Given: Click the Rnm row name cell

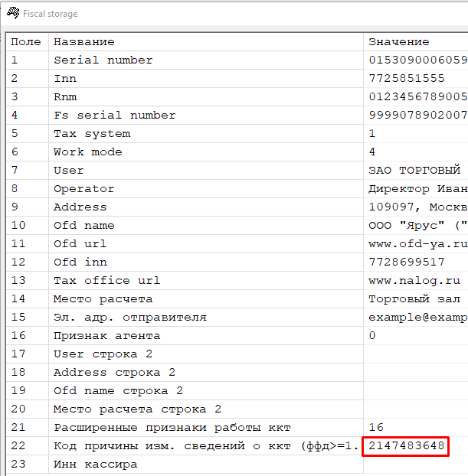Looking at the screenshot, I should [x=66, y=96].
